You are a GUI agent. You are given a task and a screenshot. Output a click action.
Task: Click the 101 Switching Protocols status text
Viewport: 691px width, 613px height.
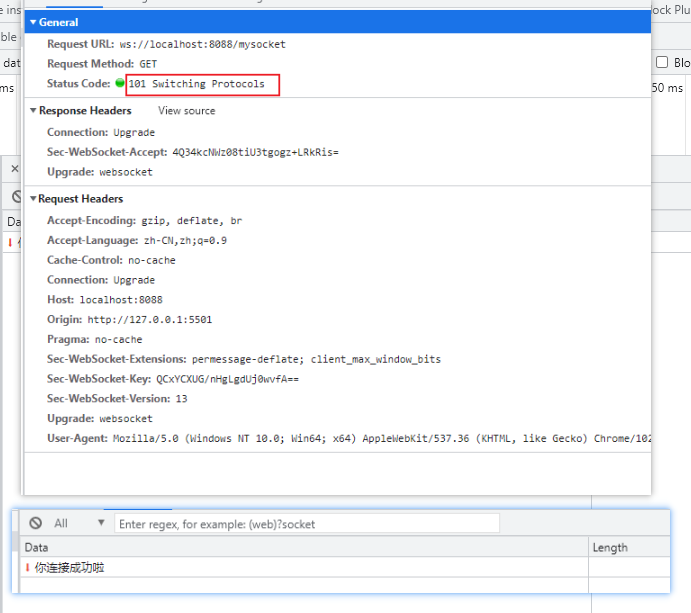coord(197,84)
